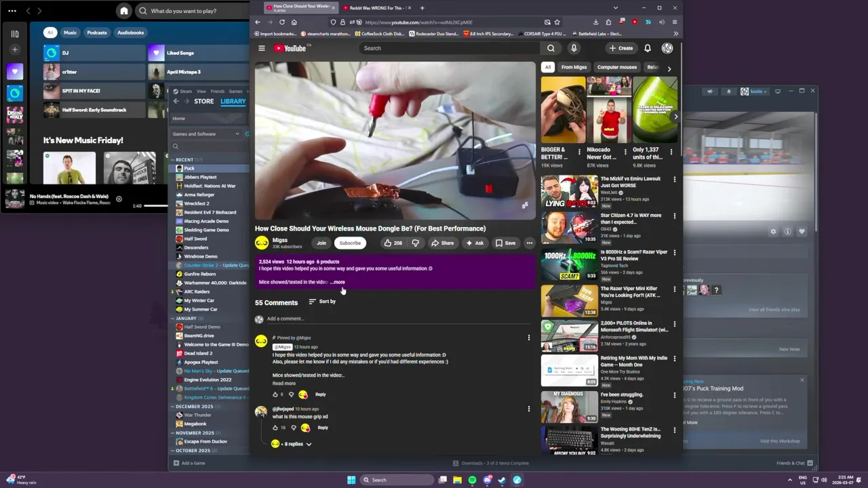Click the YouTube search magnifier button

[551, 48]
